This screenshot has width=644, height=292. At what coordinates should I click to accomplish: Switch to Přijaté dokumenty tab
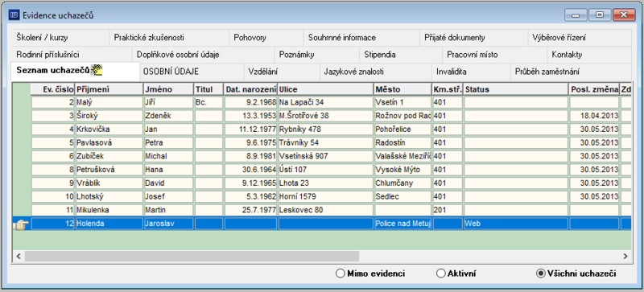(x=474, y=38)
